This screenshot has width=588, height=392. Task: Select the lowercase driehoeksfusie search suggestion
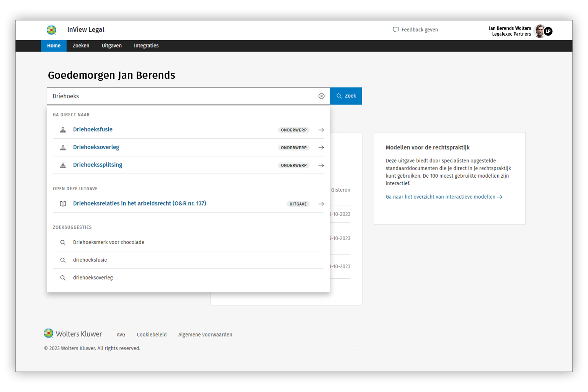(x=90, y=260)
